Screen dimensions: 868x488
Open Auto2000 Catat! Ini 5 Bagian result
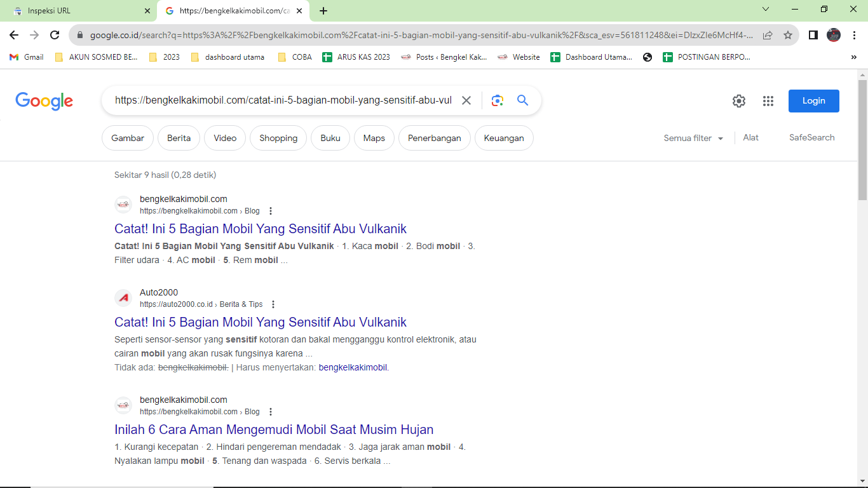pos(261,322)
